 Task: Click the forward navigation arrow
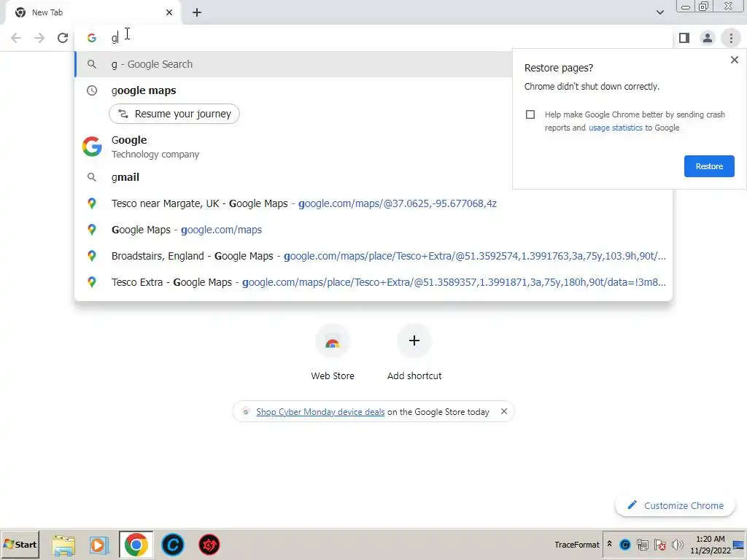point(39,38)
